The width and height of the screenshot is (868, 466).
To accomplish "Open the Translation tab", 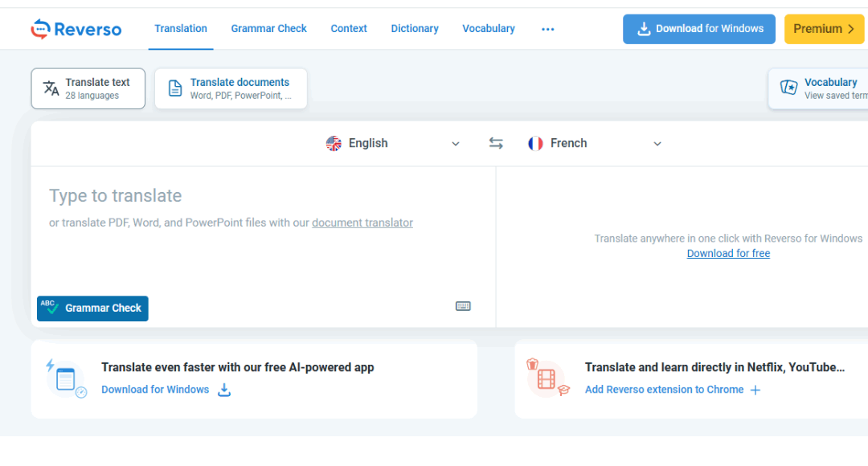I will (x=181, y=29).
